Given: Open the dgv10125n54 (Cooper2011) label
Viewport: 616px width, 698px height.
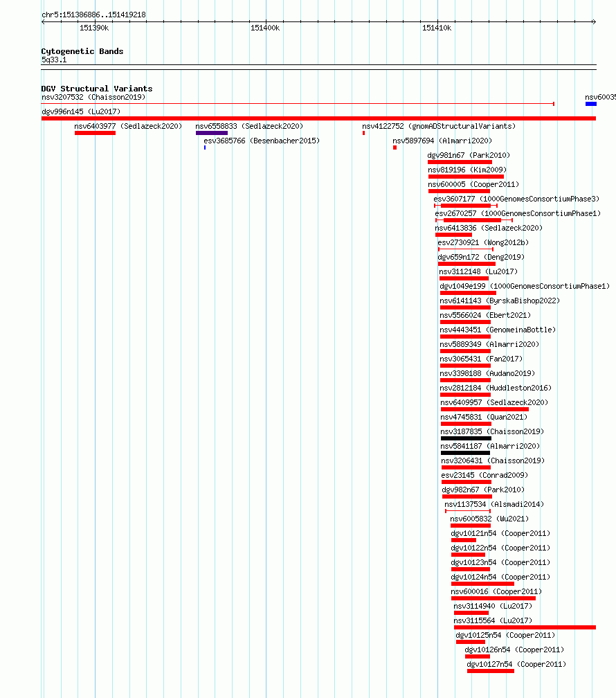Looking at the screenshot, I should 506,635.
